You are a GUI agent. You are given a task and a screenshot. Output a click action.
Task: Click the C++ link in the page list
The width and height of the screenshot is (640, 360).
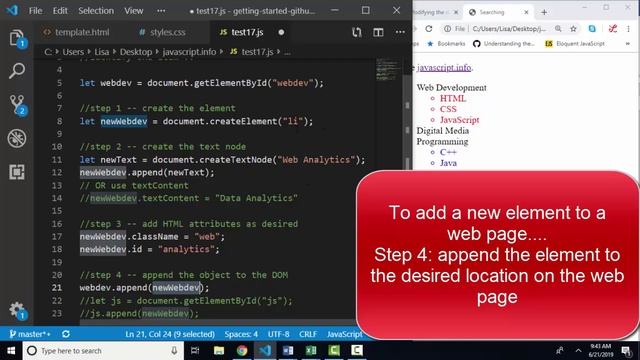click(x=448, y=152)
